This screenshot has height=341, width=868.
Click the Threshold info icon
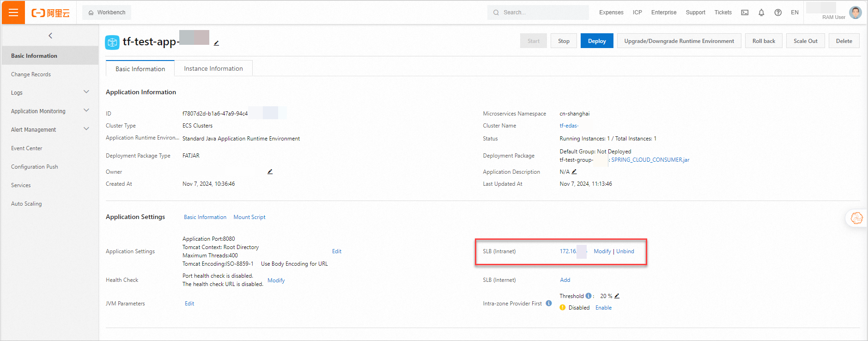589,296
